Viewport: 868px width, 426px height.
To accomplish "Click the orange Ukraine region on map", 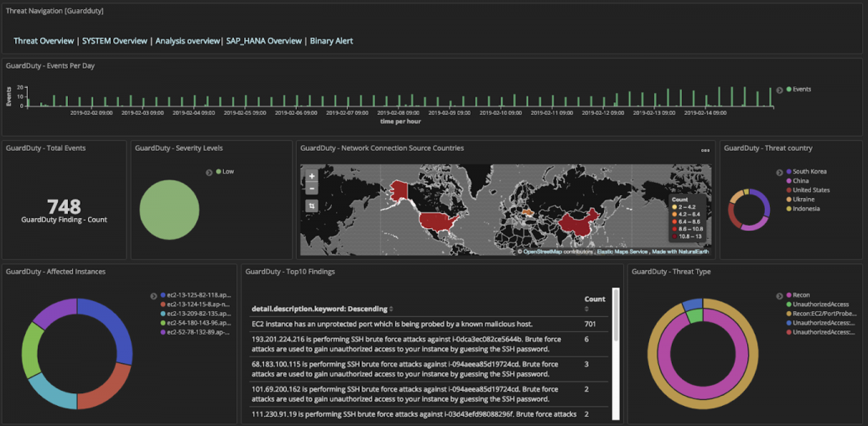I will point(527,212).
